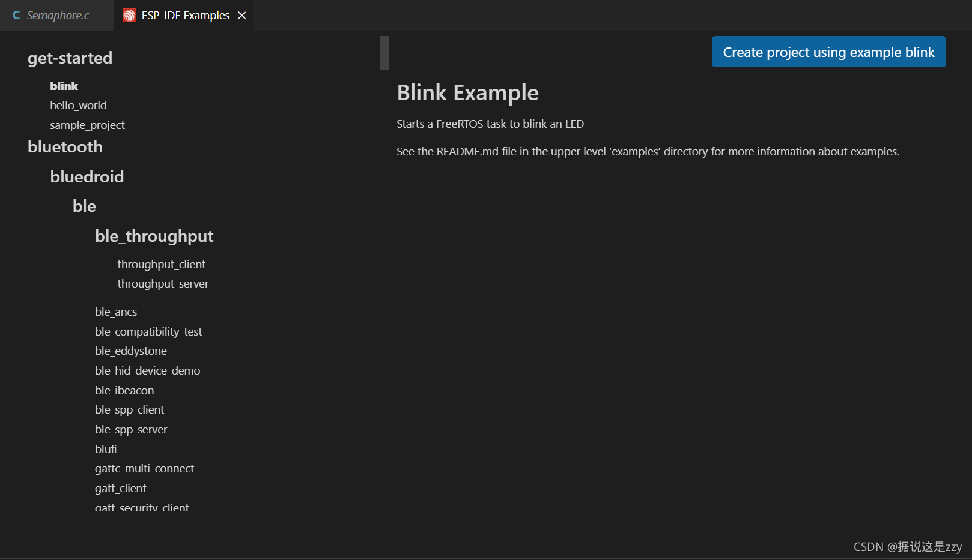Open the blufi example

pos(106,449)
